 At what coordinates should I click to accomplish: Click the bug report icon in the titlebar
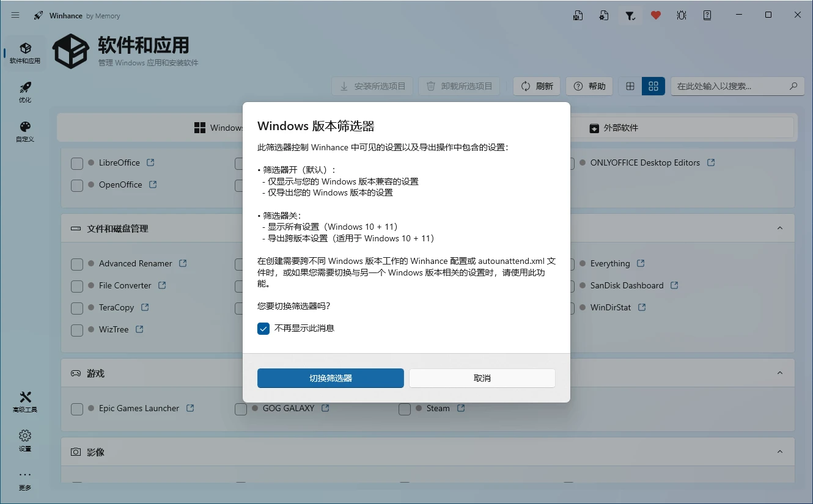pos(681,15)
